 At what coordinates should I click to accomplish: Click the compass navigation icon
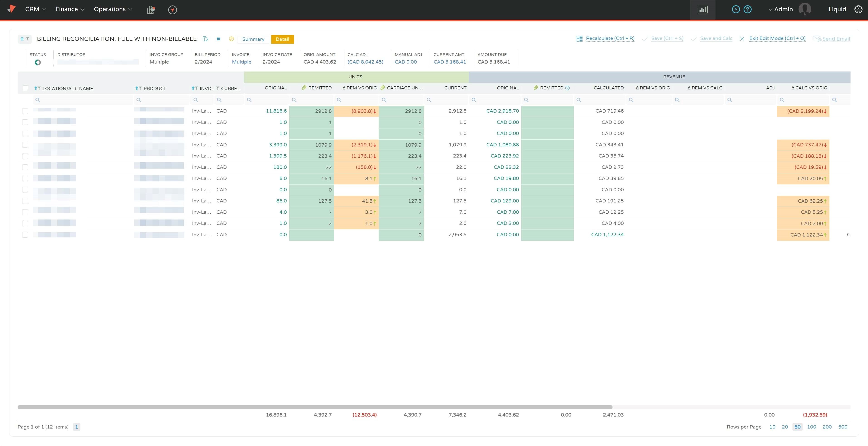[172, 10]
